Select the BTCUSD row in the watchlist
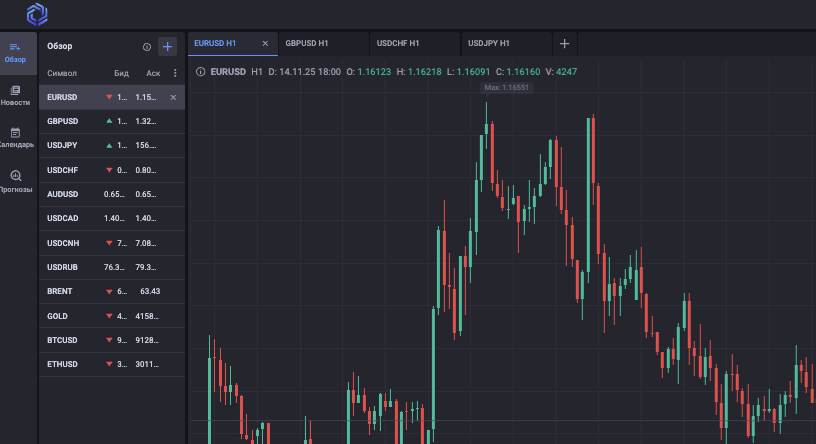 [112, 340]
